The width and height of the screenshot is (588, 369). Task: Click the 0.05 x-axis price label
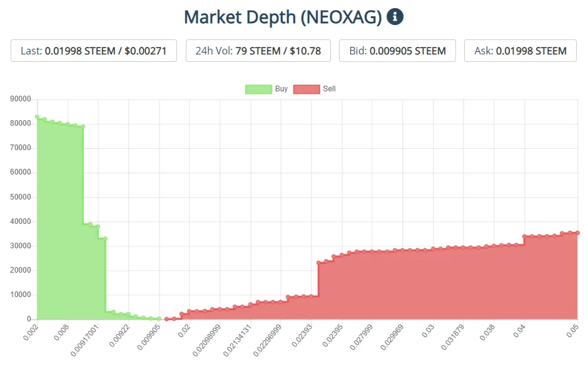pyautogui.click(x=573, y=331)
